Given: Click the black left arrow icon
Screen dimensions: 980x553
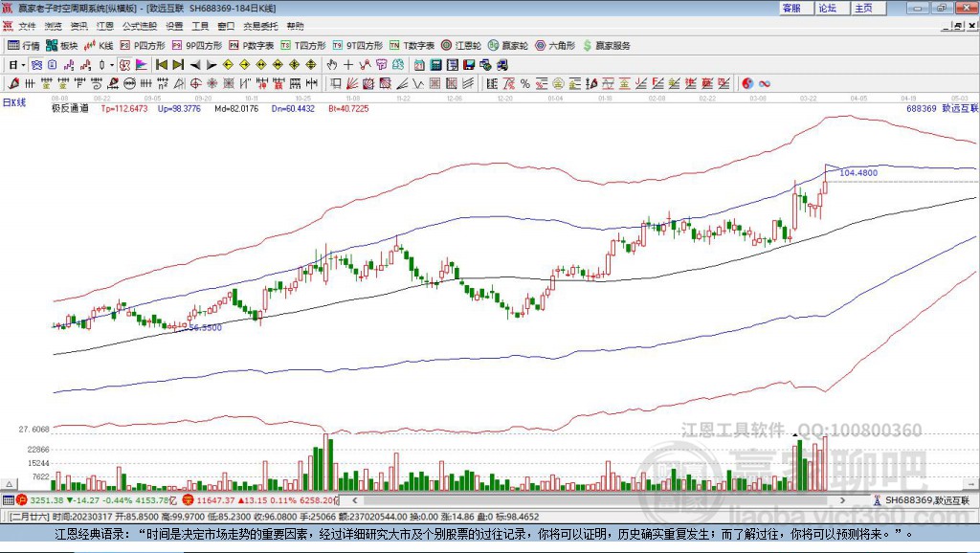Looking at the screenshot, I should tap(195, 65).
